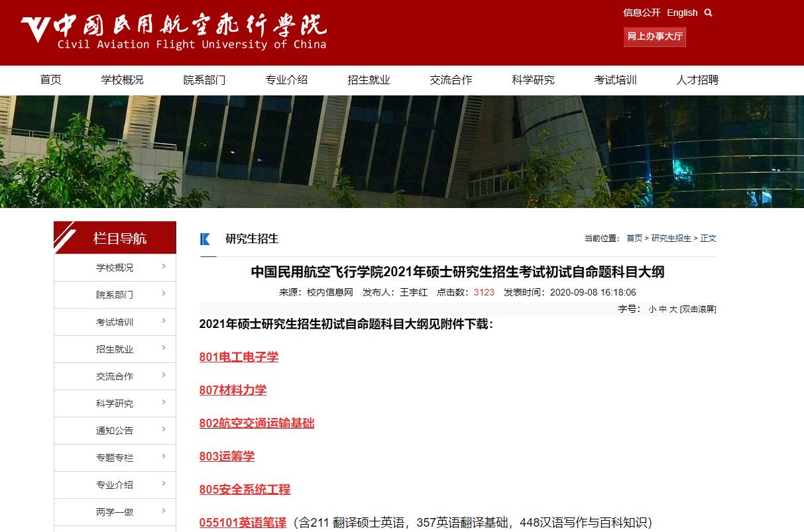Expand the 交流合作 sidebar arrow

click(163, 375)
